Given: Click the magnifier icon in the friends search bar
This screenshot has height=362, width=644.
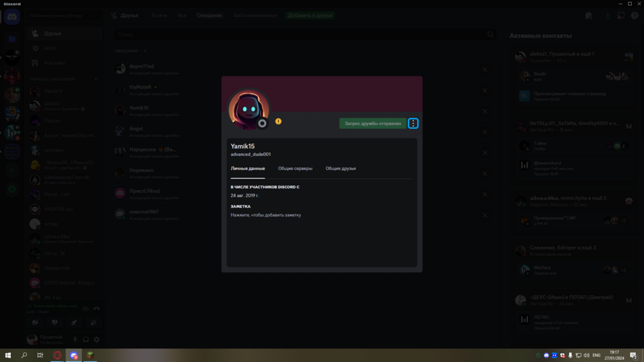Looking at the screenshot, I should (490, 35).
